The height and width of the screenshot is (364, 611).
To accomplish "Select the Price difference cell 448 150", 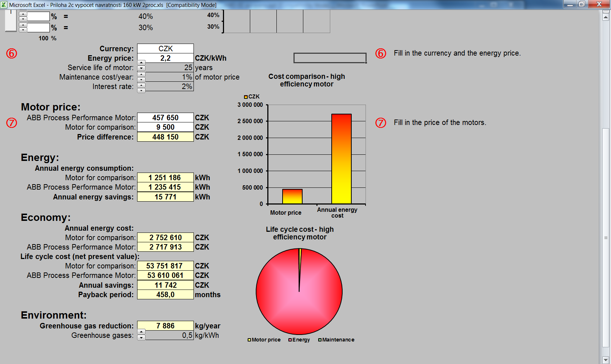I will point(165,137).
